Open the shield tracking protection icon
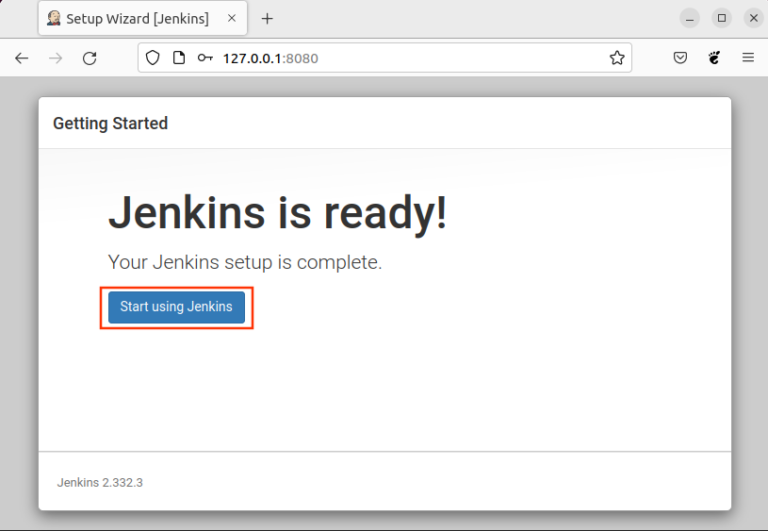Screen dimensions: 768x531 pyautogui.click(x=153, y=58)
